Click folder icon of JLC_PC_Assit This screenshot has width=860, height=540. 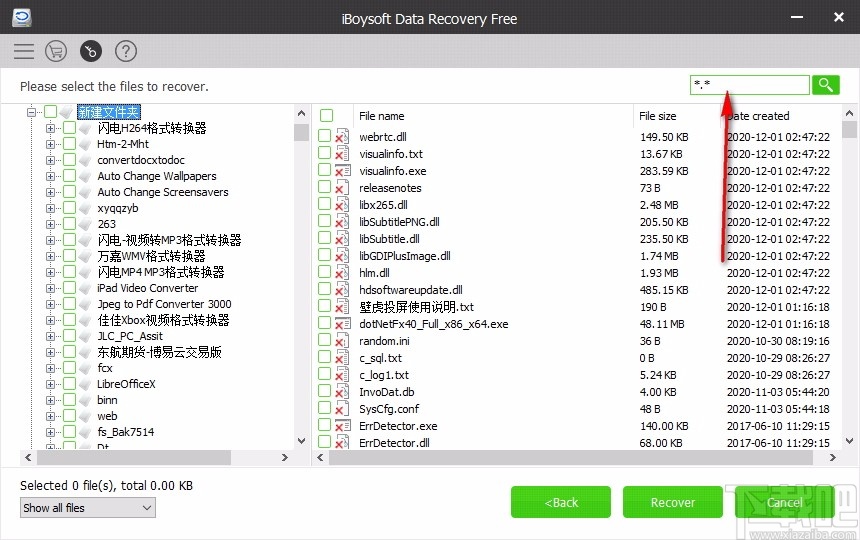point(85,336)
